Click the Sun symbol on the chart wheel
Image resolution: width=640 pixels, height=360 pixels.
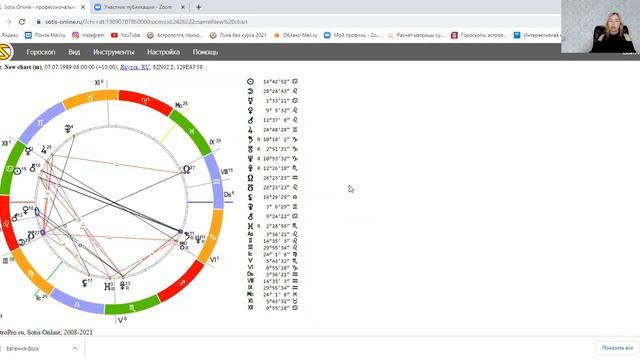17,171
